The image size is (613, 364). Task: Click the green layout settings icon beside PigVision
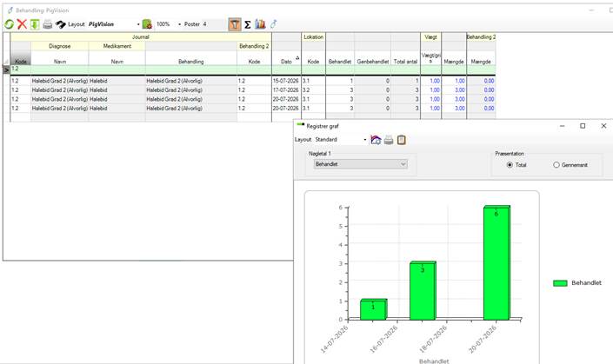[147, 24]
